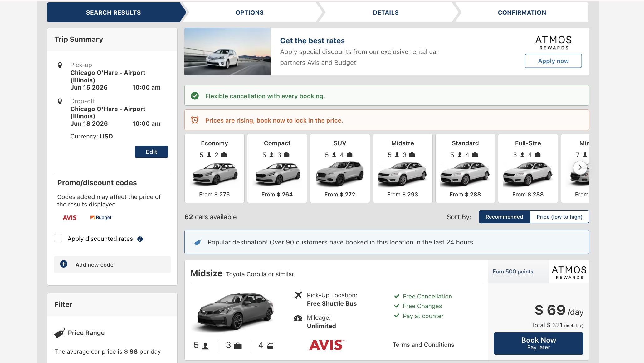
Task: Click the 'Jun 18 2026' drop-off date
Action: [x=89, y=123]
